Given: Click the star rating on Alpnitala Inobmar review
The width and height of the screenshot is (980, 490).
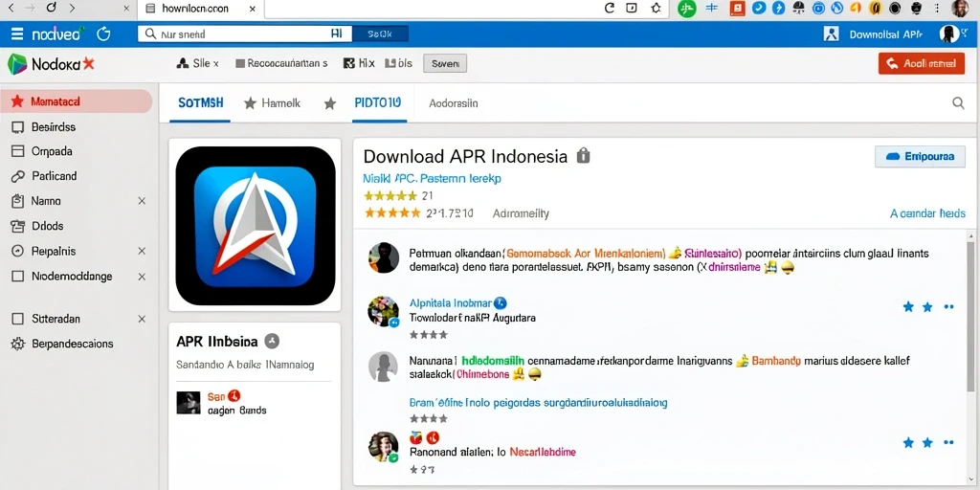Looking at the screenshot, I should click(428, 335).
